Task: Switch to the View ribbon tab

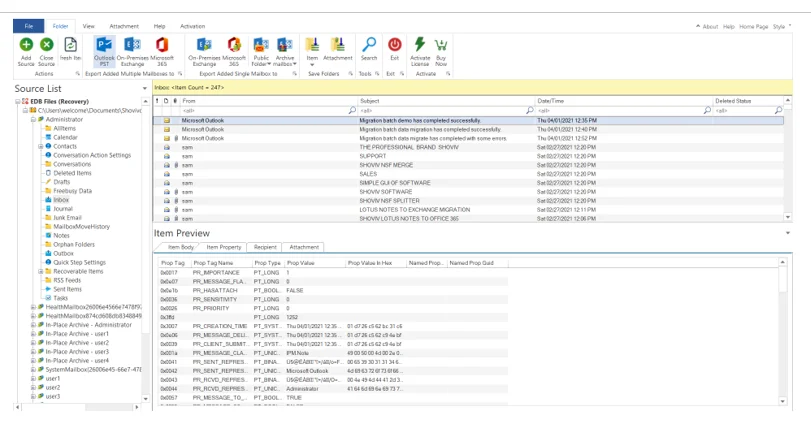Action: [88, 26]
